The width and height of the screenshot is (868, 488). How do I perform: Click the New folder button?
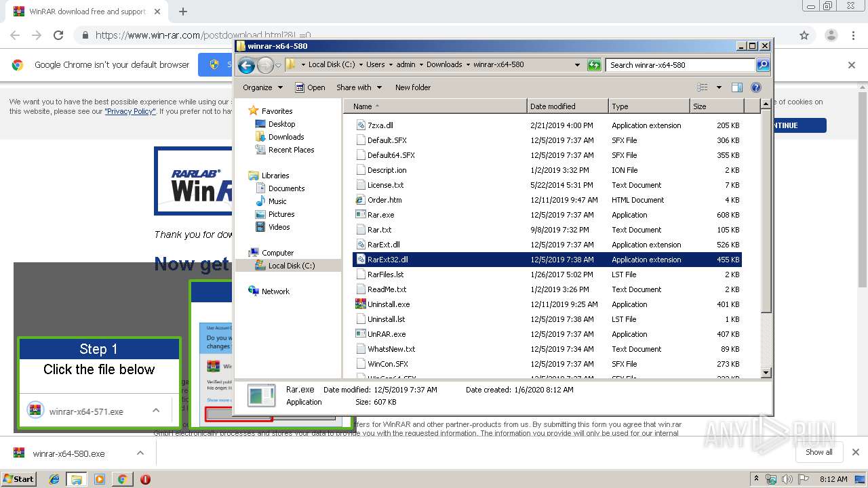(x=413, y=87)
